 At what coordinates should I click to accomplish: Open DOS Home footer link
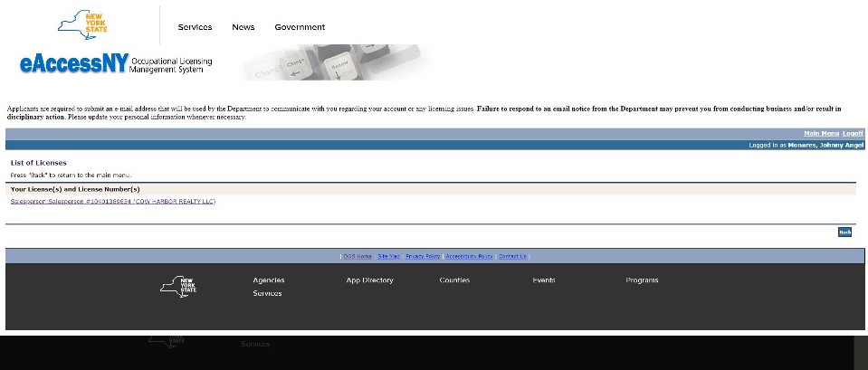click(358, 257)
